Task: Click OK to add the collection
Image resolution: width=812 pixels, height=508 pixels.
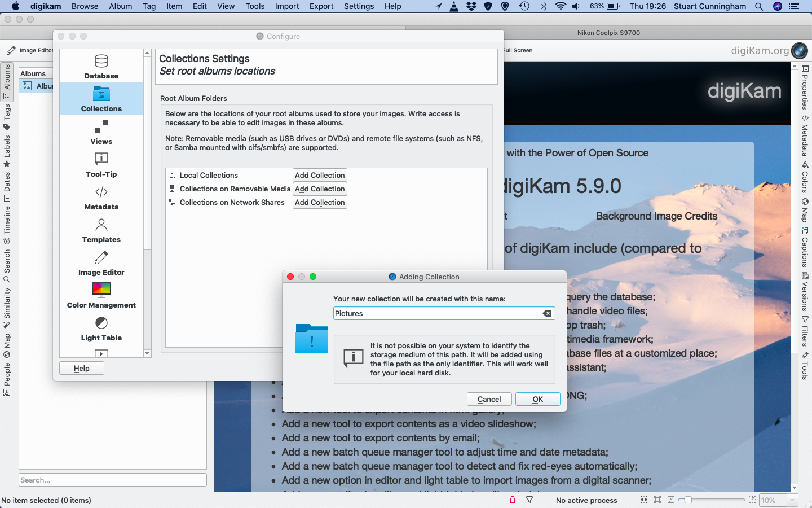Action: pyautogui.click(x=537, y=399)
